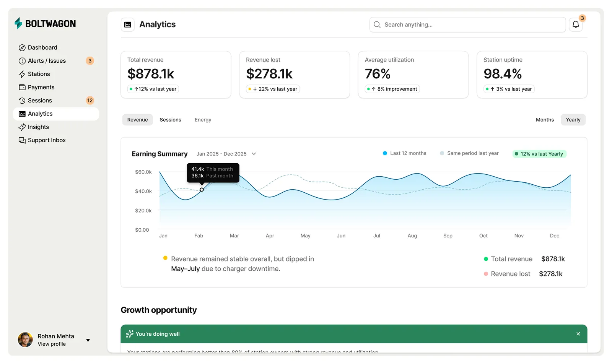Open Insights from the sidebar
612x364 pixels.
click(x=56, y=127)
